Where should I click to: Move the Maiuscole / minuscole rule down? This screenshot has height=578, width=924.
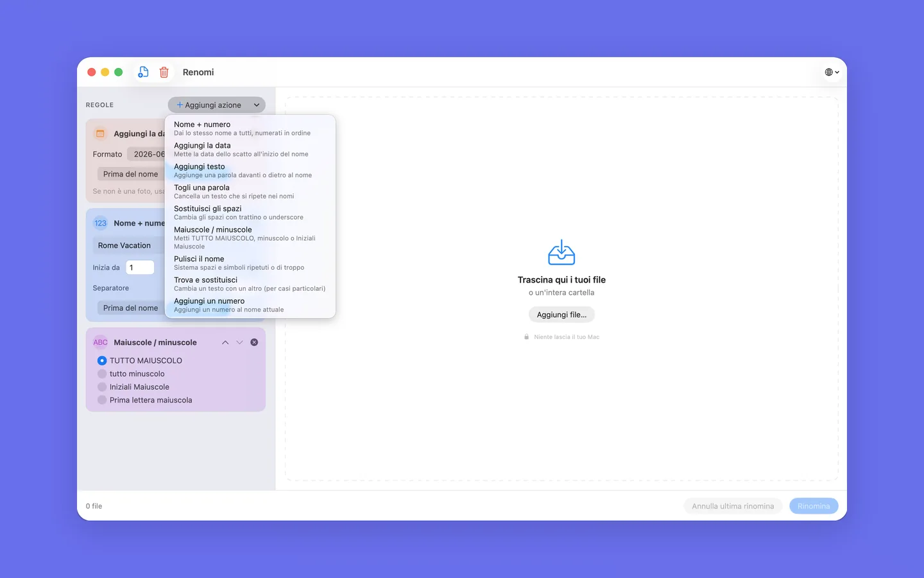click(239, 342)
